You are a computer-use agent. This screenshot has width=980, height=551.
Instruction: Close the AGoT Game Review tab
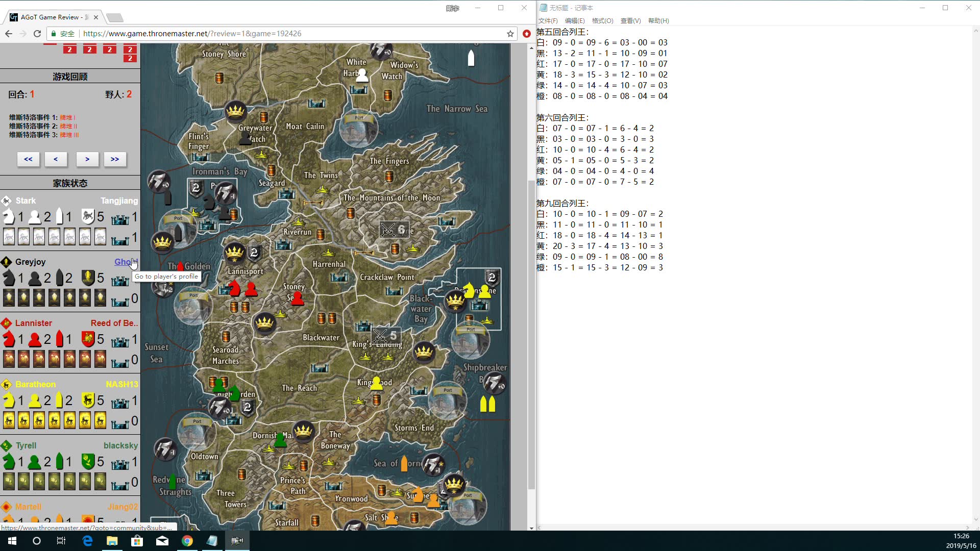tap(96, 17)
